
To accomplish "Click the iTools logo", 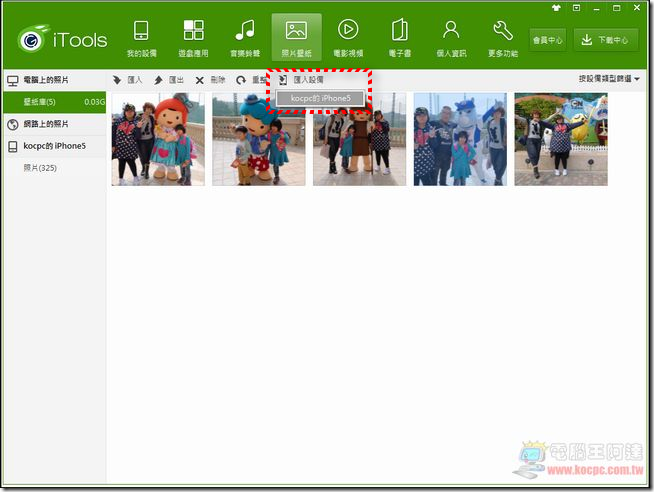I will tap(63, 39).
